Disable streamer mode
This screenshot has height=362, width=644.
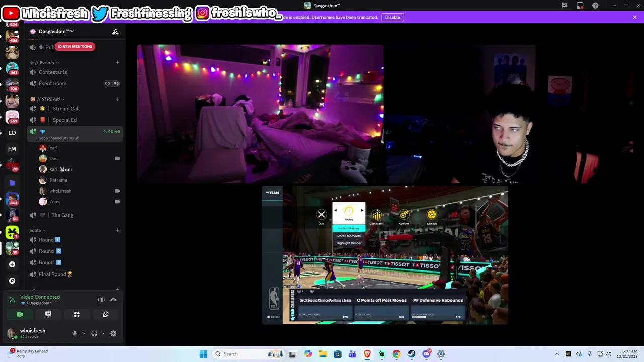coord(392,17)
